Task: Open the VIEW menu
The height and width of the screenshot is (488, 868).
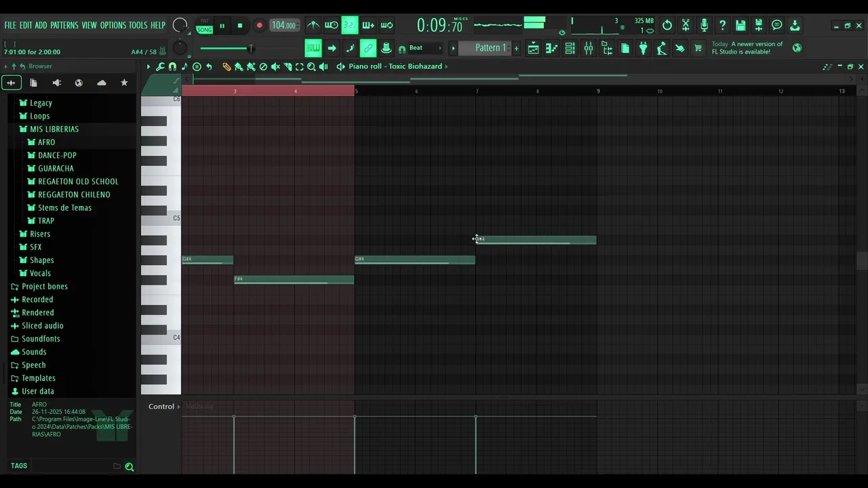Action: pyautogui.click(x=90, y=26)
